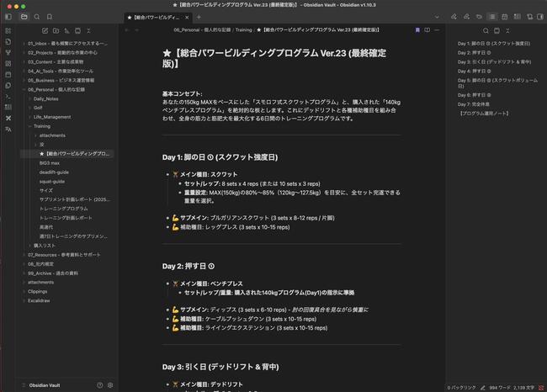Search headings in the outline panel

(486, 30)
